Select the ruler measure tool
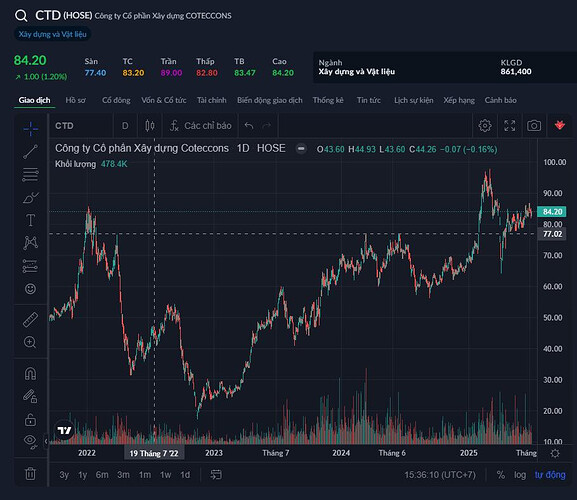The height and width of the screenshot is (500, 577). coord(30,320)
